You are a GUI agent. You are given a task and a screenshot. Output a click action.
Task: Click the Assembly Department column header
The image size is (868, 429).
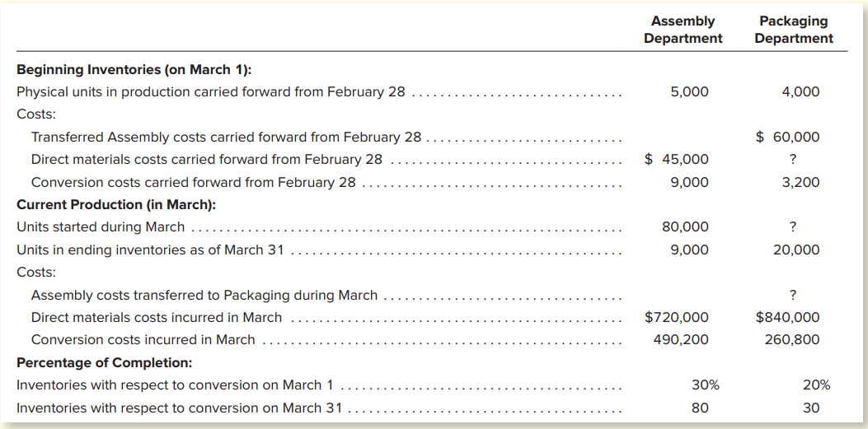click(683, 30)
